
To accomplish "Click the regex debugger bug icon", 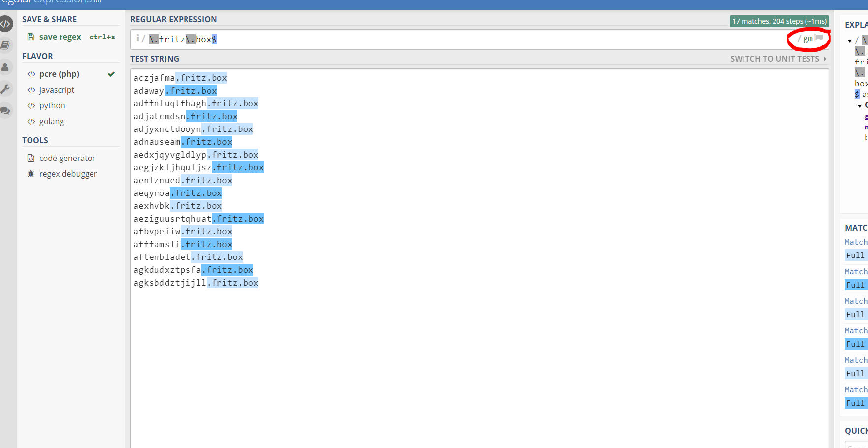I will [x=31, y=174].
